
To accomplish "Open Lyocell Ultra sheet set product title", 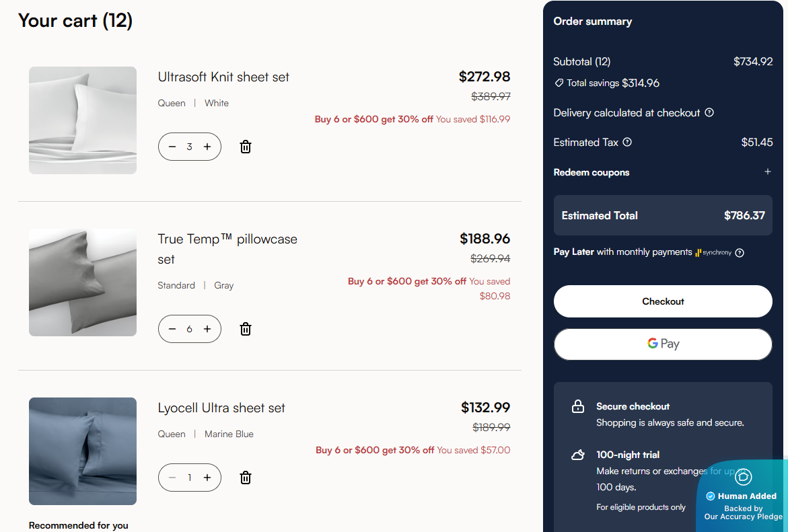I will [221, 408].
